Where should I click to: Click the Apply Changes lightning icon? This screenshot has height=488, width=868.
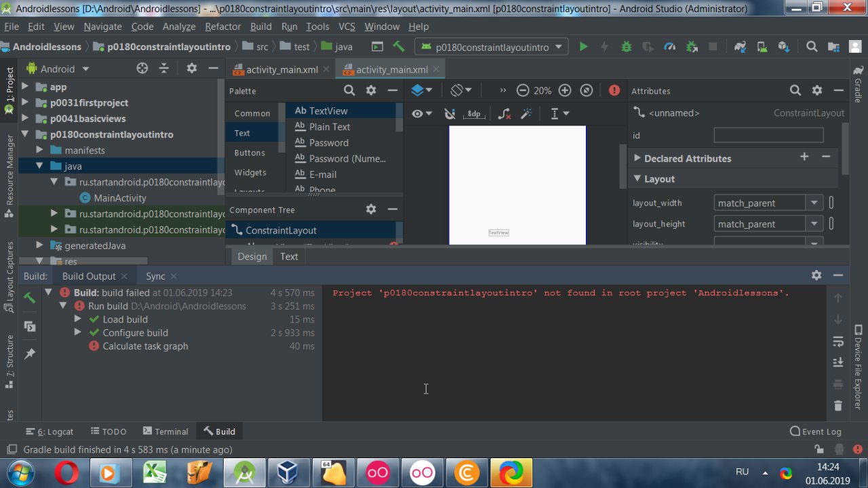[604, 47]
